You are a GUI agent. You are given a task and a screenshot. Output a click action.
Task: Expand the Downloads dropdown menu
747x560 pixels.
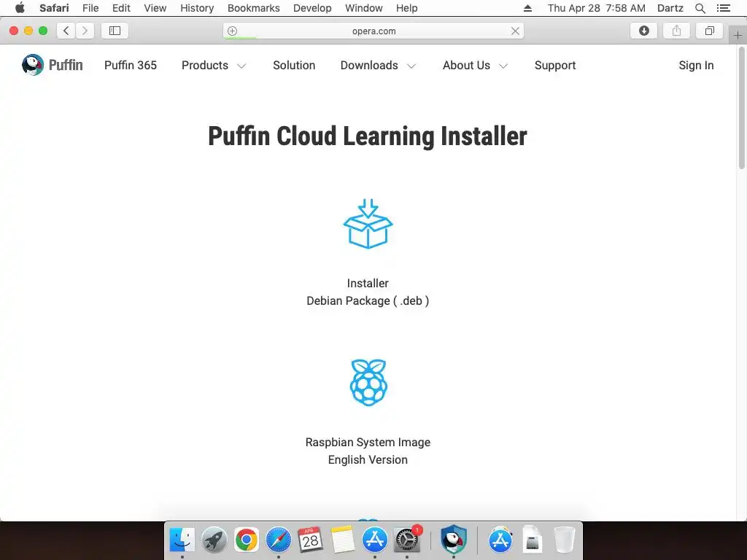(378, 65)
